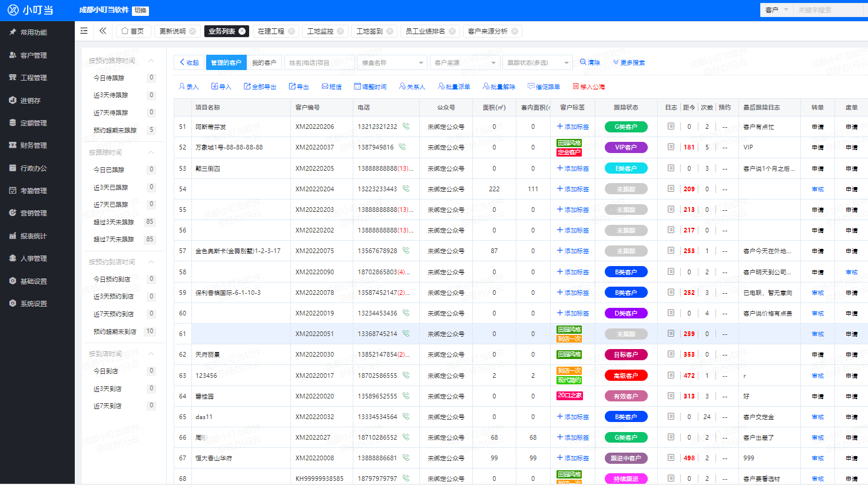Click the double-chevron tab scroll left icon
Viewport: 868px width, 485px height.
click(x=103, y=31)
